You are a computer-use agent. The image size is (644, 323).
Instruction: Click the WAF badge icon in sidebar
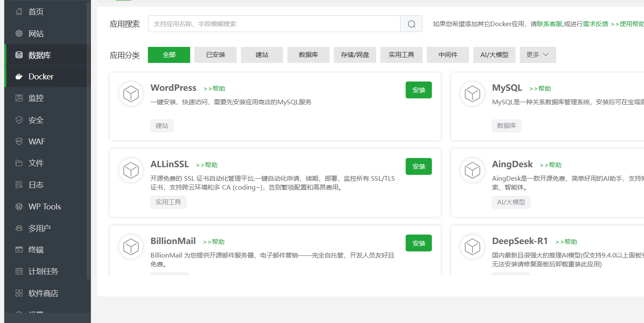click(19, 141)
